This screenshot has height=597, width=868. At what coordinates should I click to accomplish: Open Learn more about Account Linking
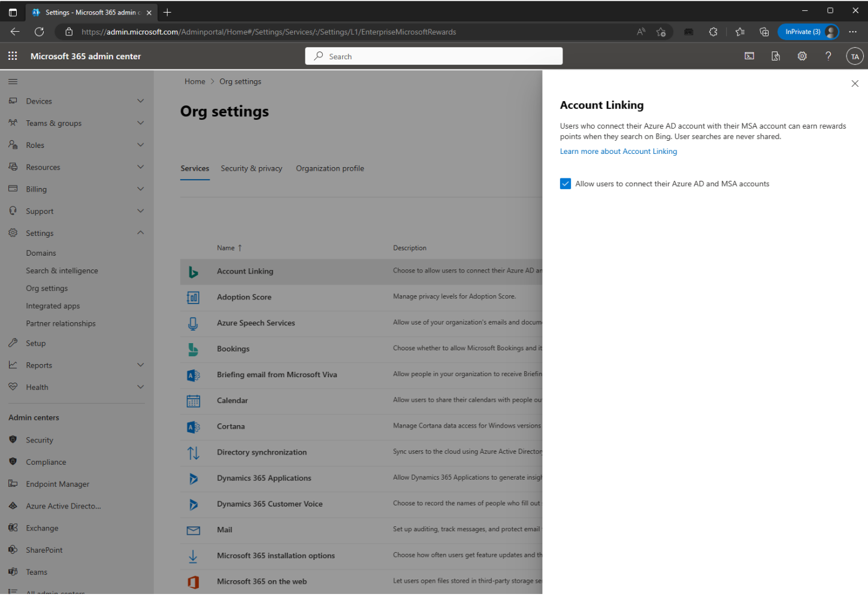click(x=618, y=151)
